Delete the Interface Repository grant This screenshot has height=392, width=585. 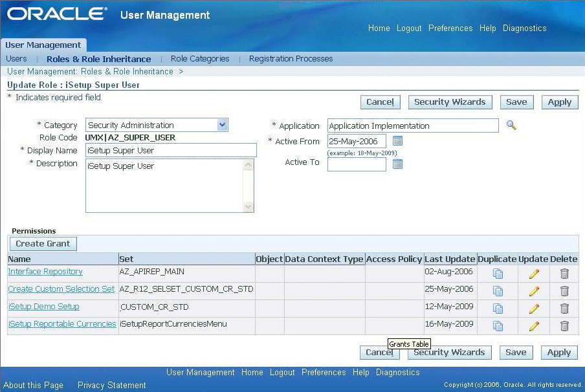pos(564,274)
